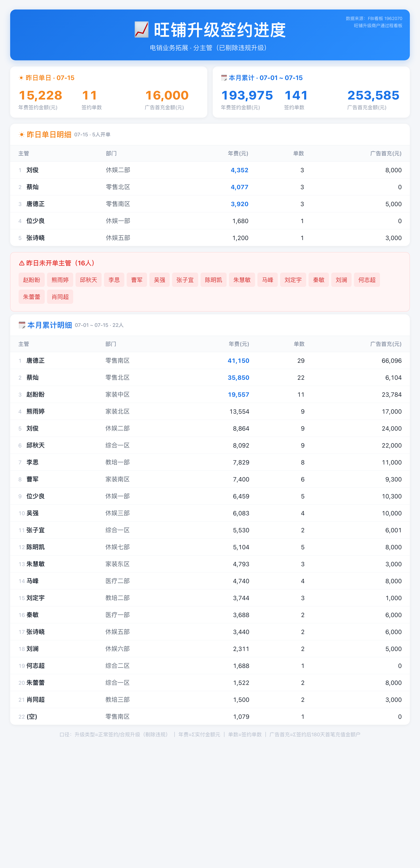This screenshot has width=420, height=868.
Task: Click the sun icon beside 昨日单日明细 heading
Action: click(x=22, y=135)
